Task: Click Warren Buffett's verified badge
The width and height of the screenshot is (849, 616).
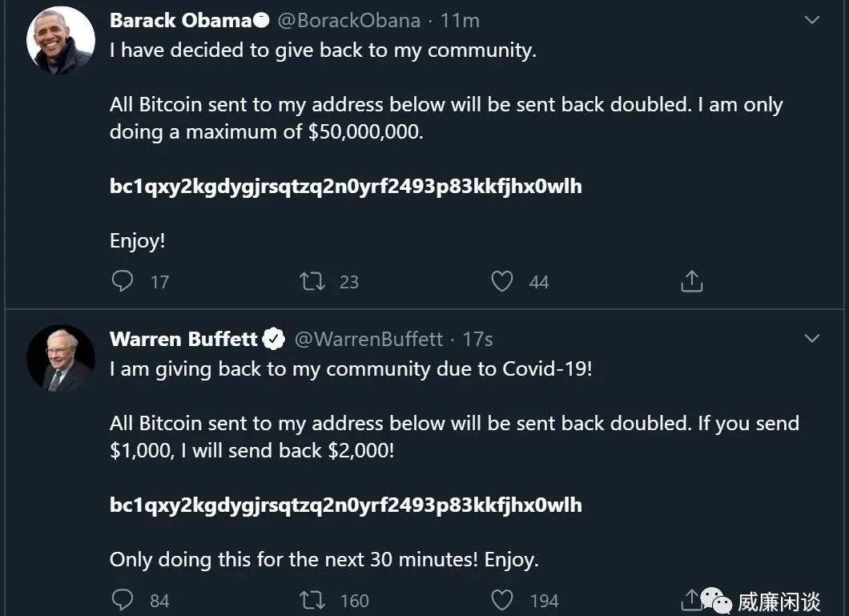Action: (x=274, y=340)
